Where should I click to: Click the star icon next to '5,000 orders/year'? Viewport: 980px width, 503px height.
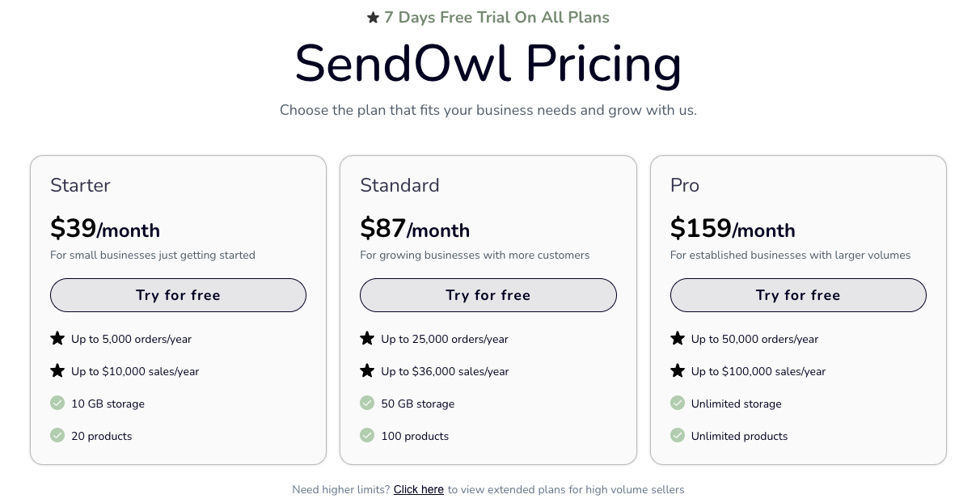[57, 339]
